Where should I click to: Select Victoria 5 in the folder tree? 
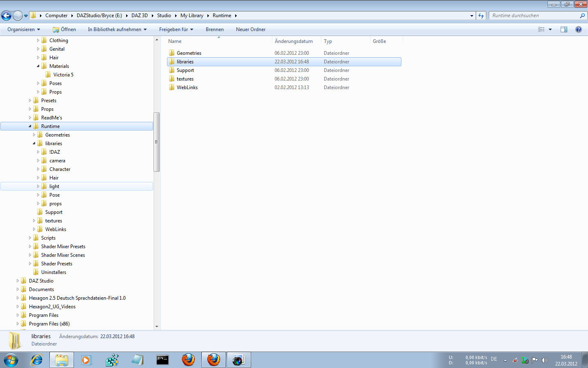tap(63, 75)
